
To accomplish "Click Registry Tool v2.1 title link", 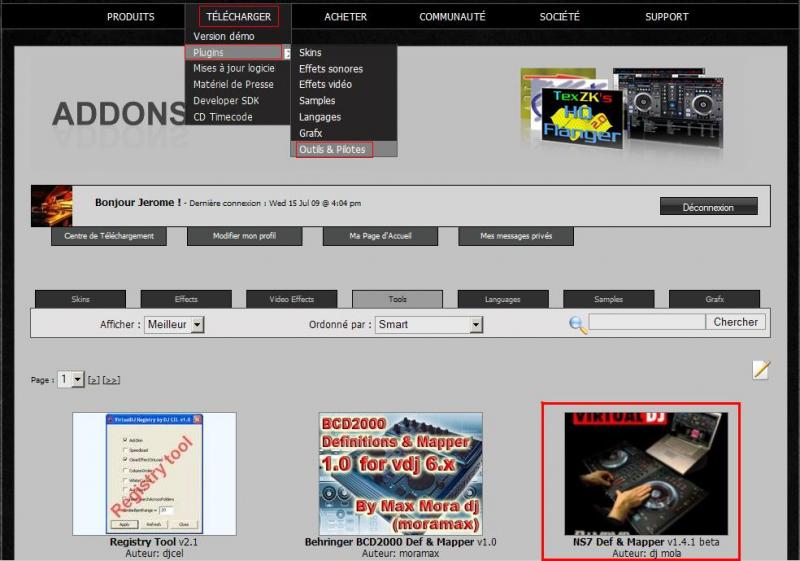I will point(154,542).
